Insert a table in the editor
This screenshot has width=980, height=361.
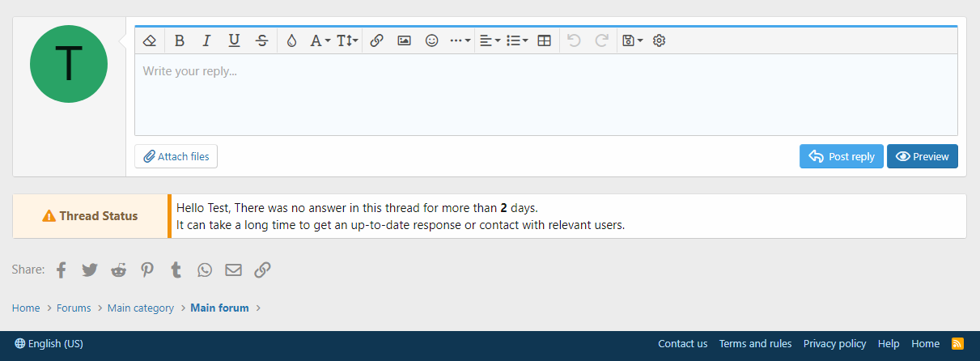[545, 40]
